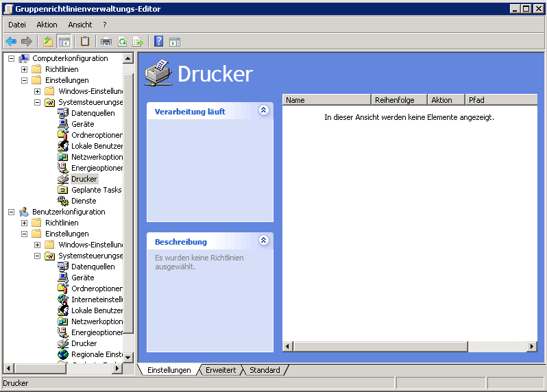Collapse the Benutzerkonfiguration tree node

point(12,212)
